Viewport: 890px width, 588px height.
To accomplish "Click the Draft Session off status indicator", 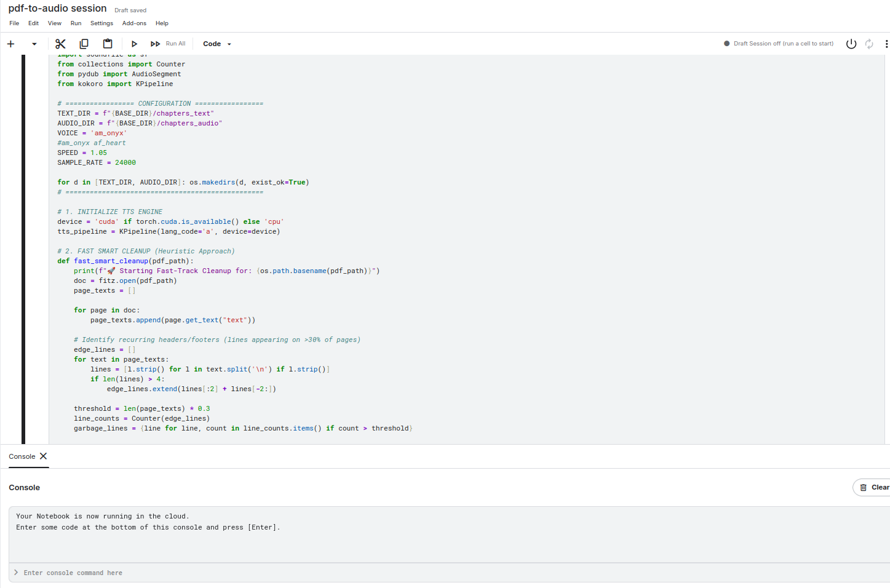I will 779,44.
